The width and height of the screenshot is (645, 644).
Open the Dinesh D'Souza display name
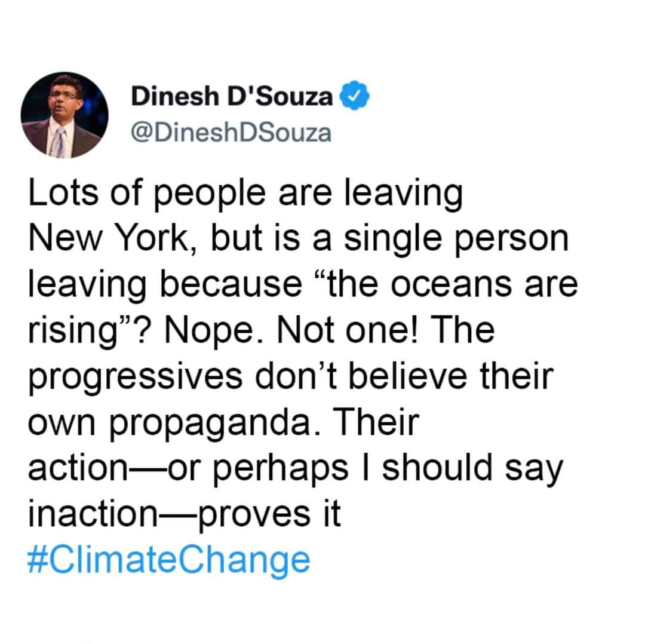232,96
